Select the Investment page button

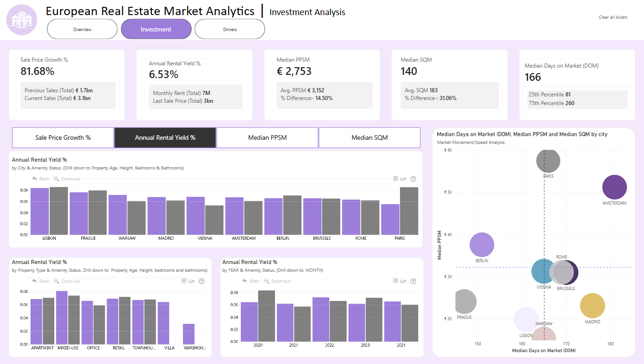(x=156, y=29)
